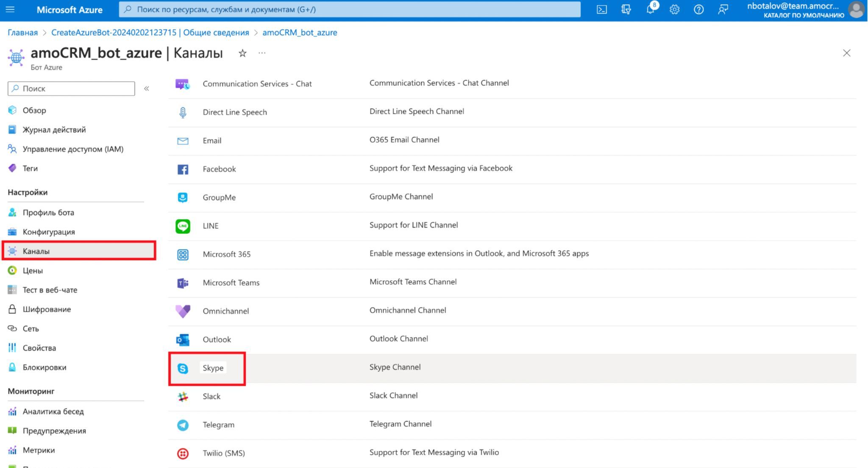This screenshot has width=868, height=468.
Task: Click the Omnichannel Channel description
Action: tap(408, 310)
